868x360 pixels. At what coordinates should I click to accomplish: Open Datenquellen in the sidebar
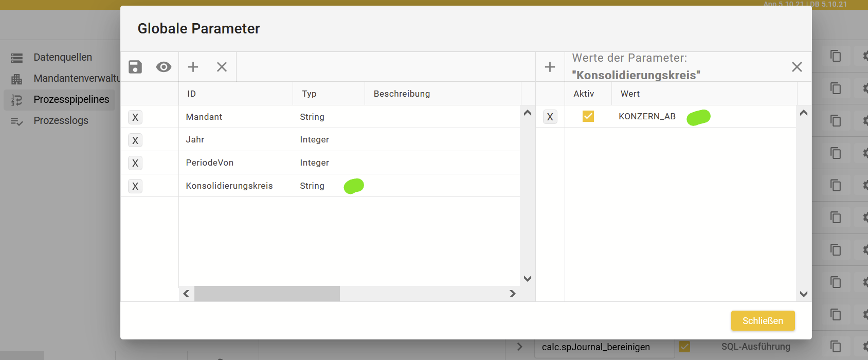point(63,57)
